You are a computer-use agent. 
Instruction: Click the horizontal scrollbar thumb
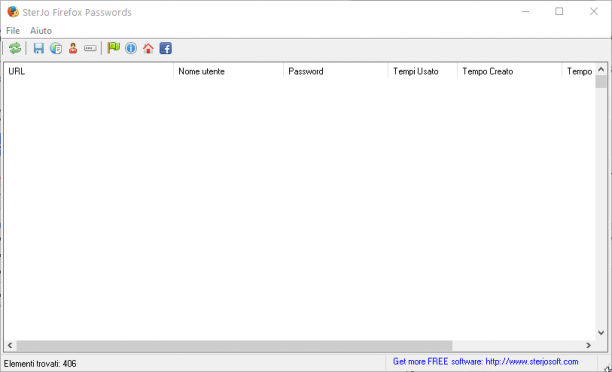click(234, 345)
